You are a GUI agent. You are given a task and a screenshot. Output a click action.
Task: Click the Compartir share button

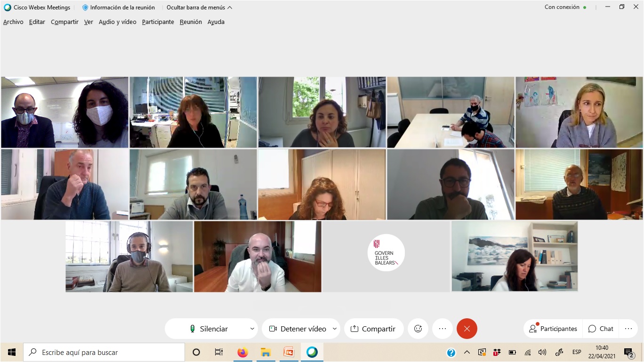coord(374,329)
